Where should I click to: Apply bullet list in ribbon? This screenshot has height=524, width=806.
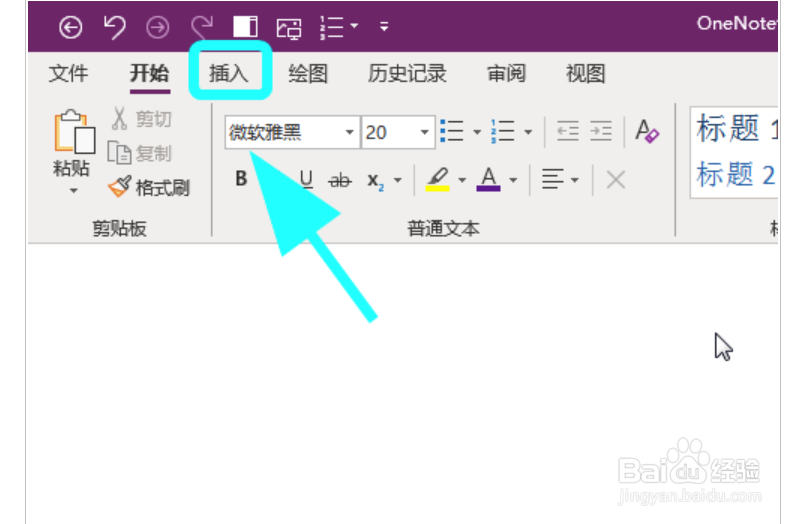click(452, 131)
